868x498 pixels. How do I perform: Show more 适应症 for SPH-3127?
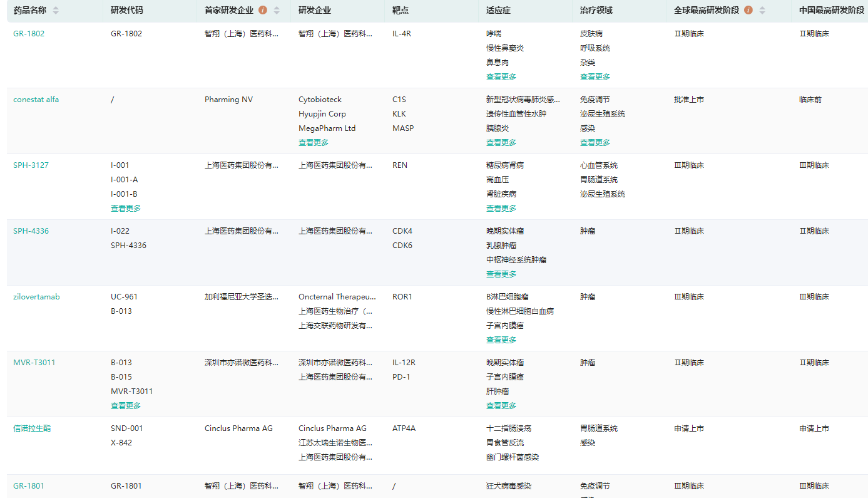tap(501, 209)
